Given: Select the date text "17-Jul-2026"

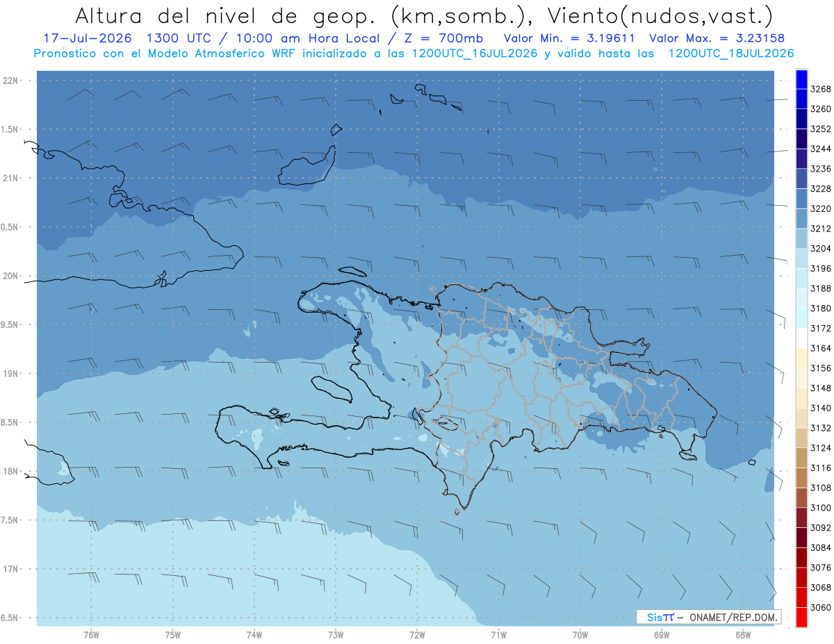Looking at the screenshot, I should 86,38.
